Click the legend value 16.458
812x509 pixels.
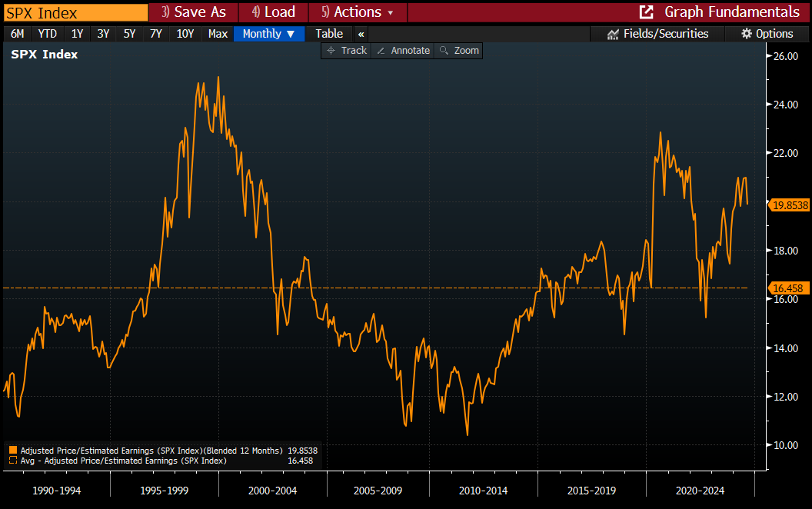pyautogui.click(x=301, y=461)
